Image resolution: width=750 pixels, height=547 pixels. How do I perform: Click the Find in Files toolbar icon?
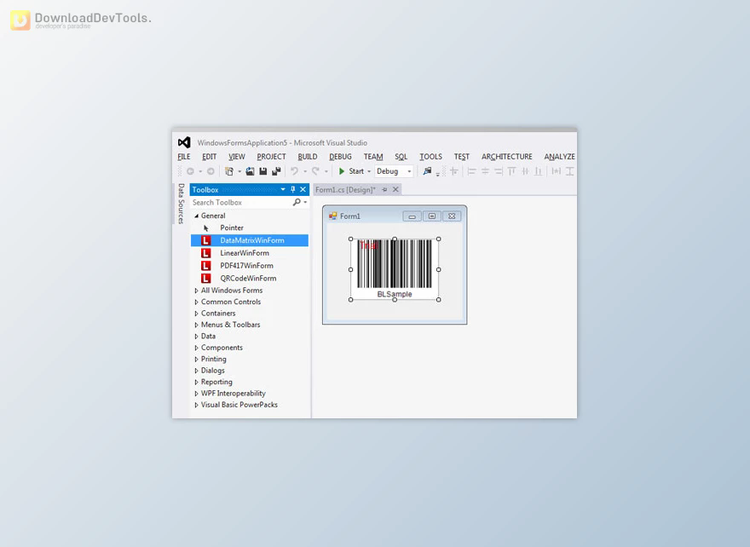point(427,171)
